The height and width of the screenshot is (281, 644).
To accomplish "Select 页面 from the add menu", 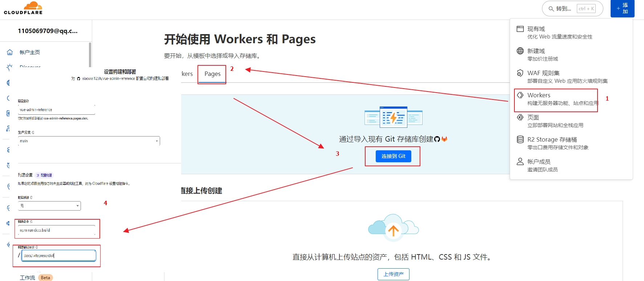I will [533, 118].
